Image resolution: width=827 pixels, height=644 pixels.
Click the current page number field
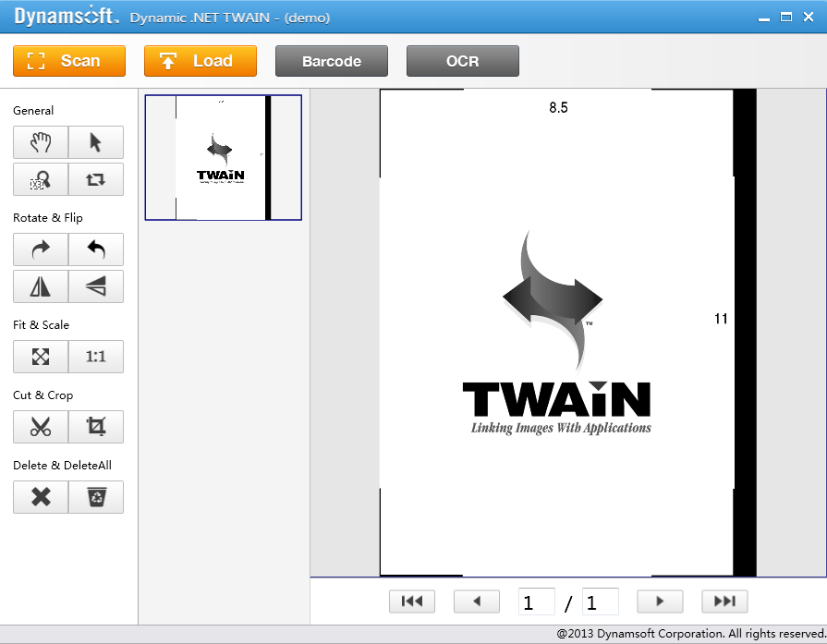click(536, 602)
